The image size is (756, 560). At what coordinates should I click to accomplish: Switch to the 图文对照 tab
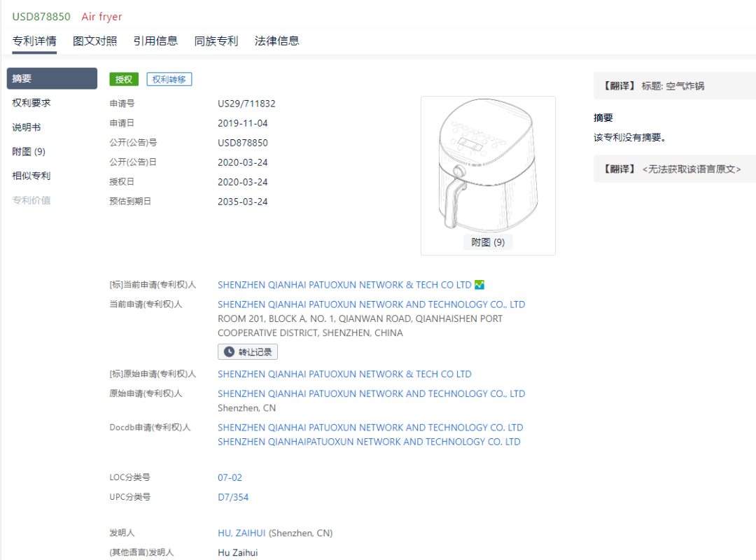[x=94, y=41]
